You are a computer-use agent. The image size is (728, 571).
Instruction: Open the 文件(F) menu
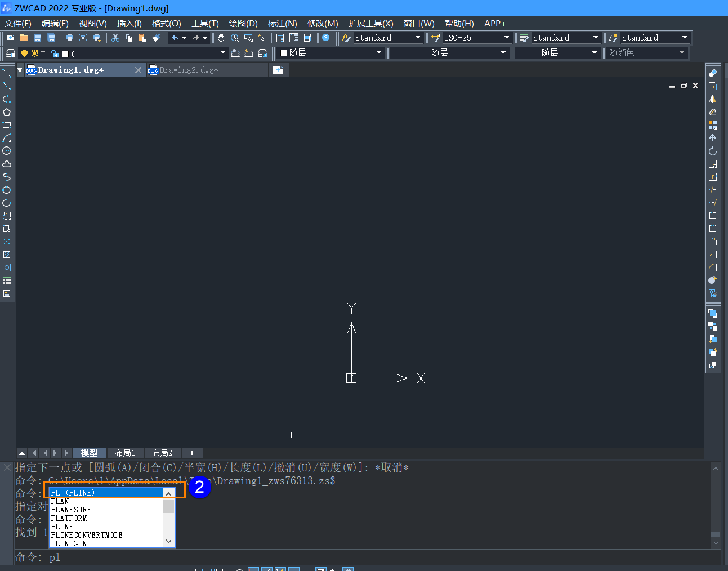(18, 24)
